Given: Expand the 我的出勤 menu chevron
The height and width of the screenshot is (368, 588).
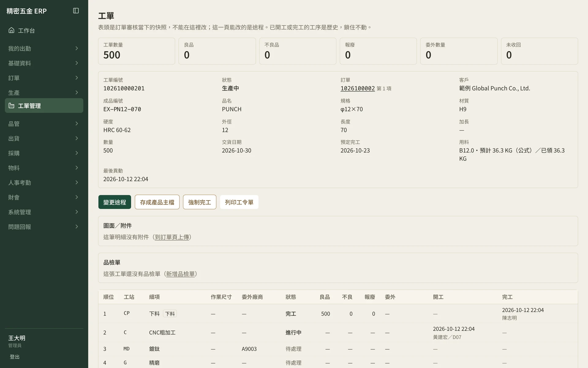Looking at the screenshot, I should [77, 48].
